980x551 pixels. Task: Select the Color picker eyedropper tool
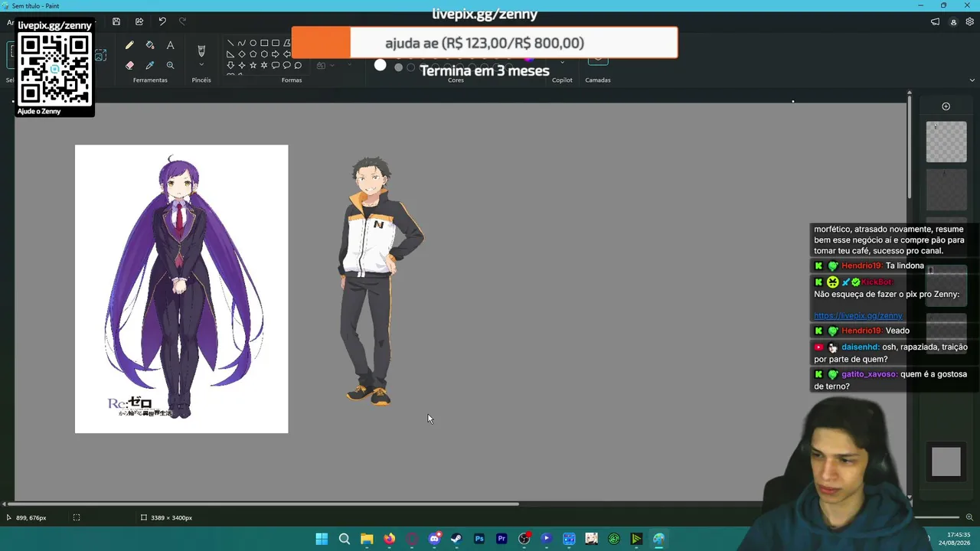tap(150, 66)
